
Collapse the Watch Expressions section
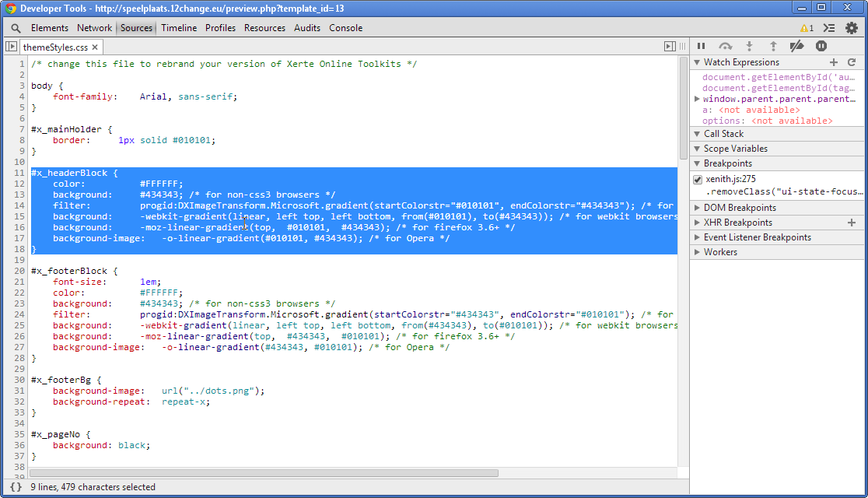(697, 62)
